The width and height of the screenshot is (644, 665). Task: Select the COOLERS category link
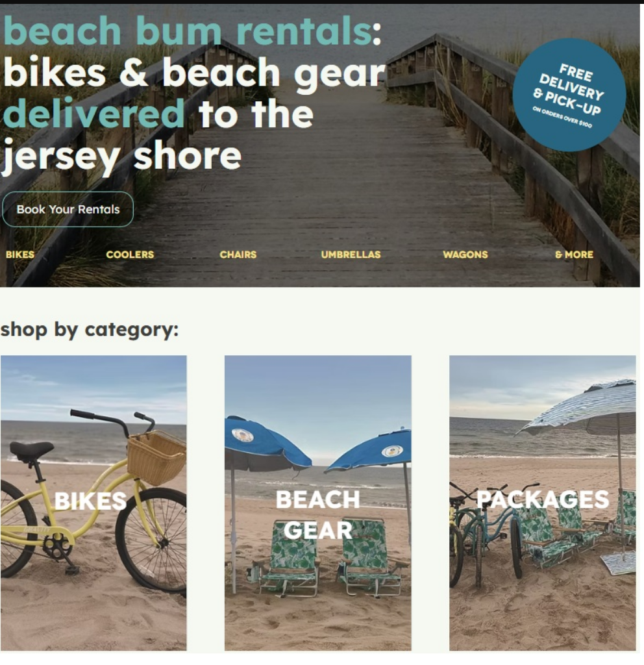pyautogui.click(x=130, y=255)
